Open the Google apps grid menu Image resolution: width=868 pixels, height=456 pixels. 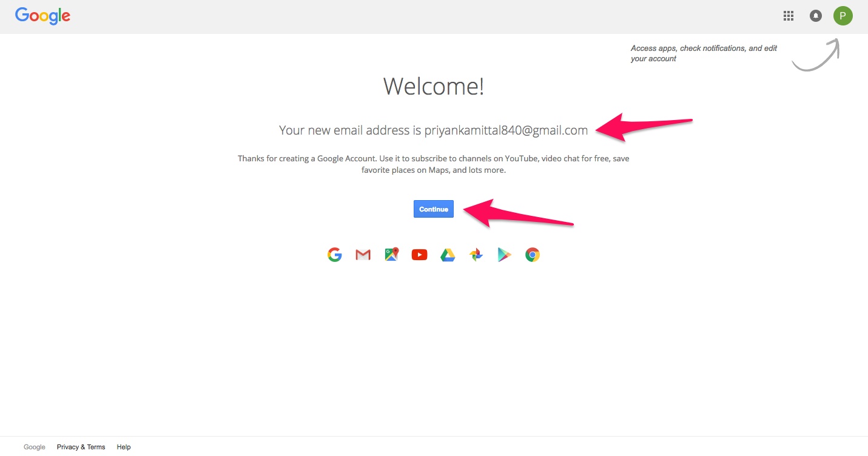coord(789,16)
